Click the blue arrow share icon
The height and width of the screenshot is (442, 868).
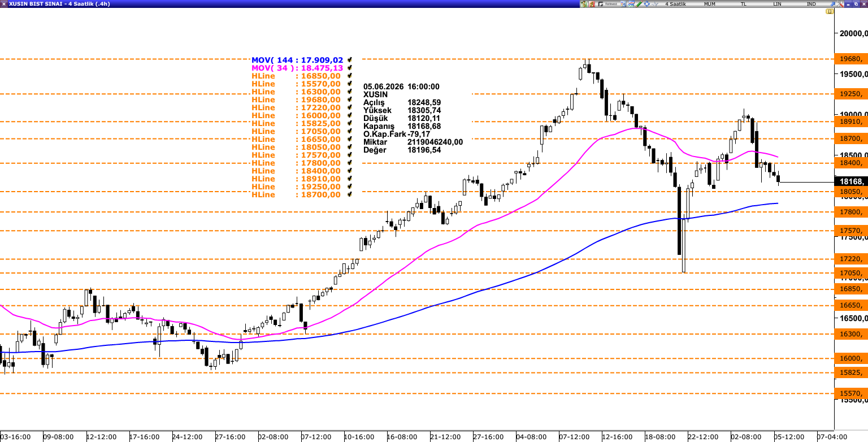point(832,4)
